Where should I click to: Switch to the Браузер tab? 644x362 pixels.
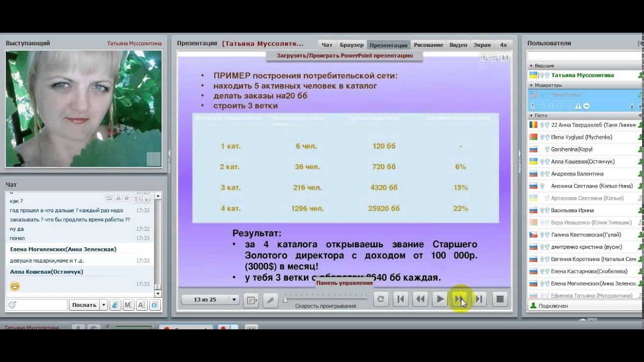(x=352, y=45)
